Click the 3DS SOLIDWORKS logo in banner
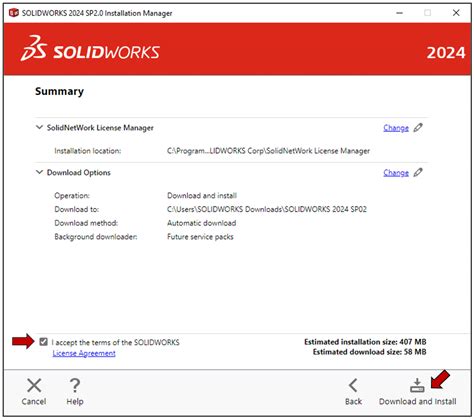474x420 pixels. point(90,49)
